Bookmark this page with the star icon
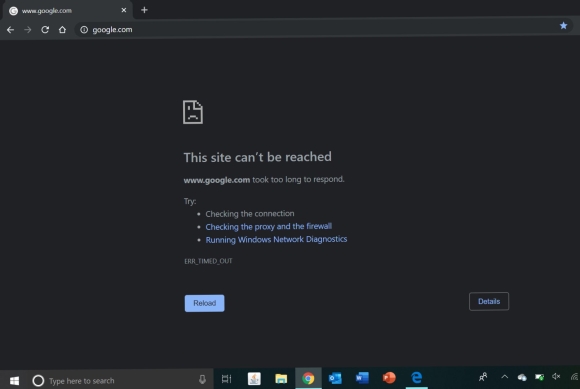 [x=563, y=26]
